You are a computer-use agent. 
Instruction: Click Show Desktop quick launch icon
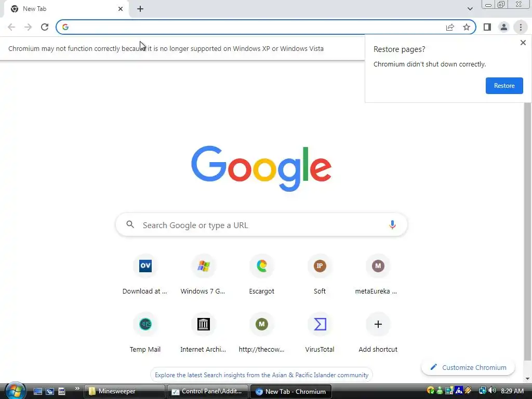(37, 391)
